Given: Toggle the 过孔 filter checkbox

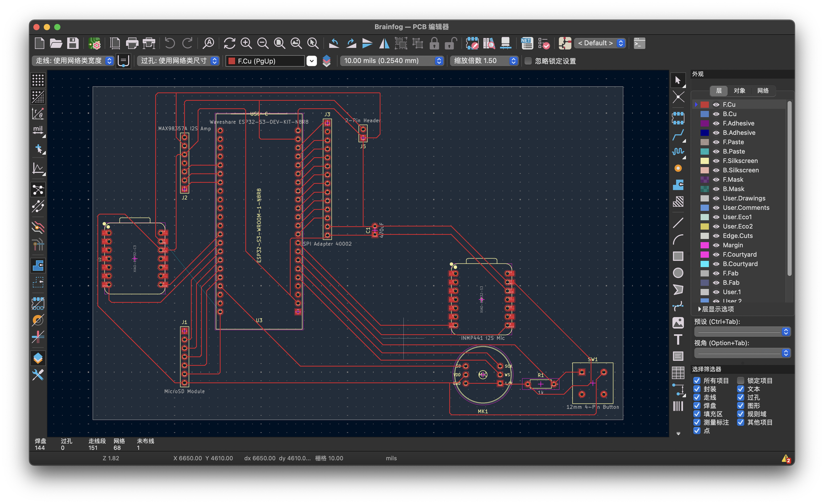Looking at the screenshot, I should click(x=741, y=397).
